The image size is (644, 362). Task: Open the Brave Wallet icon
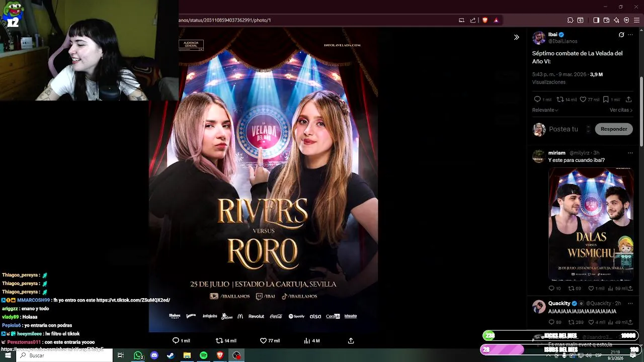(x=606, y=20)
